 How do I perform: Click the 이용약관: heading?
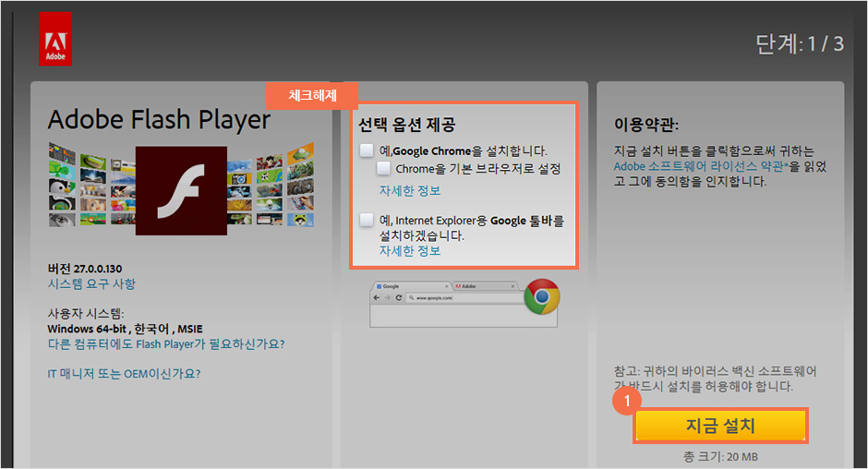point(646,124)
